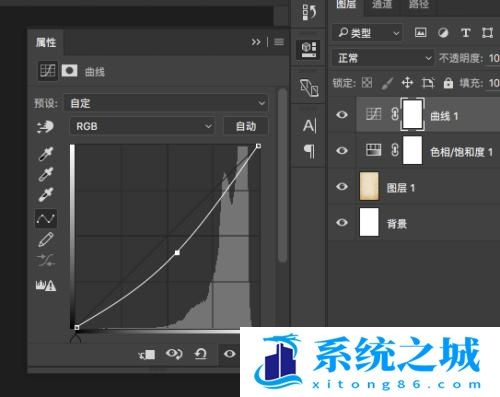Click the top-right curve endpoint
Image resolution: width=500 pixels, height=397 pixels.
[258, 146]
